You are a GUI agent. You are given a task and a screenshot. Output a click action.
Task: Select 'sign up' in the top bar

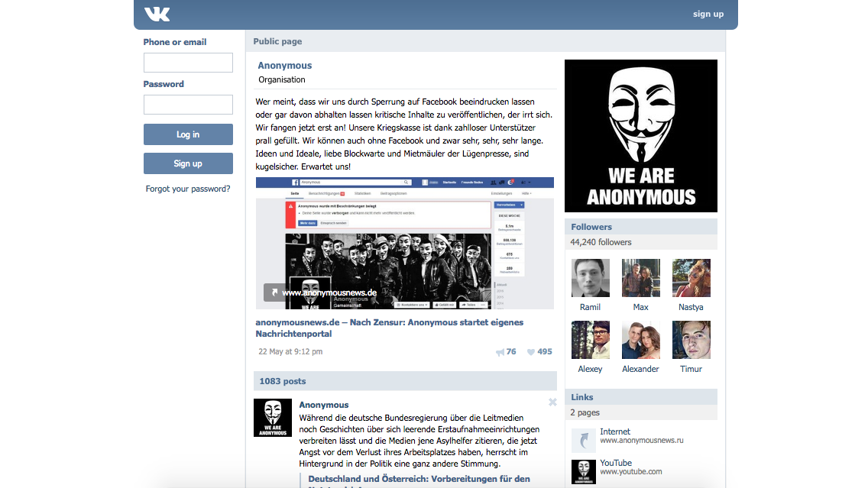pos(708,13)
